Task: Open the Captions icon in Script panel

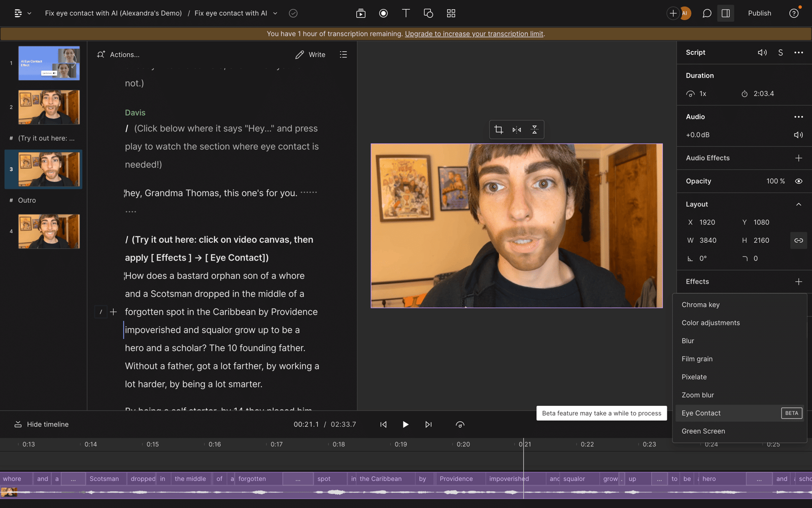Action: point(780,52)
